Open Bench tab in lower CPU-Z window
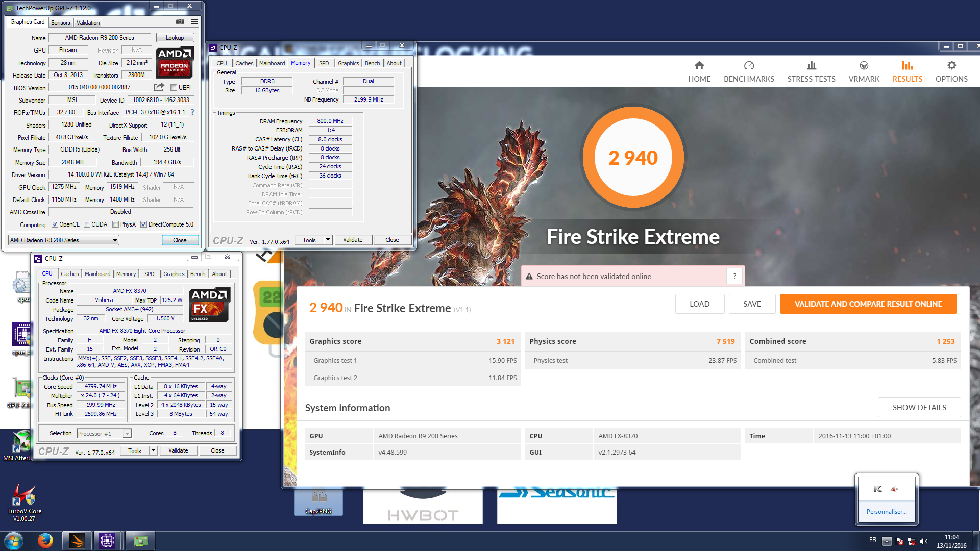 [198, 274]
